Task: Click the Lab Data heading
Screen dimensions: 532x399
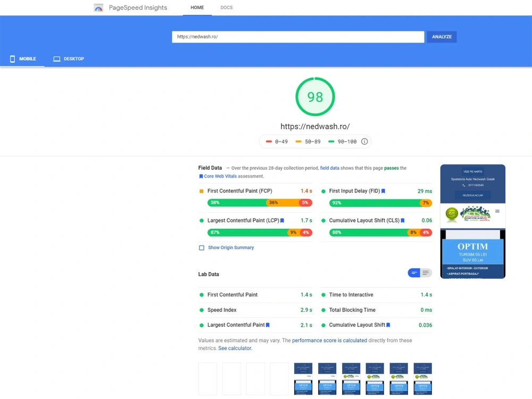Action: pos(209,274)
